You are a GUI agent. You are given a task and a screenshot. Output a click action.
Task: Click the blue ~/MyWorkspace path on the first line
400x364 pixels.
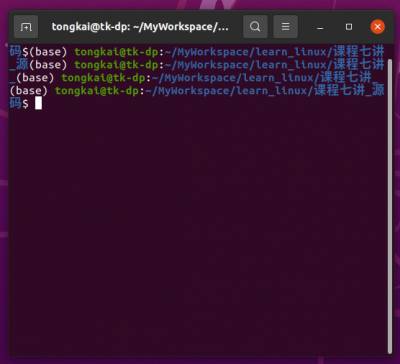(208, 52)
